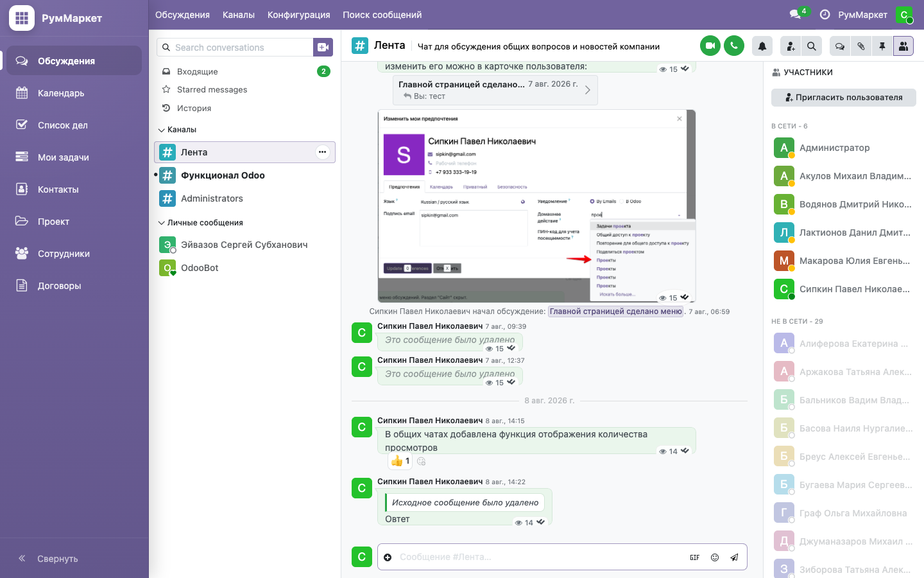The image size is (924, 578).
Task: Add a reaction next to the thumbs-up
Action: [422, 461]
